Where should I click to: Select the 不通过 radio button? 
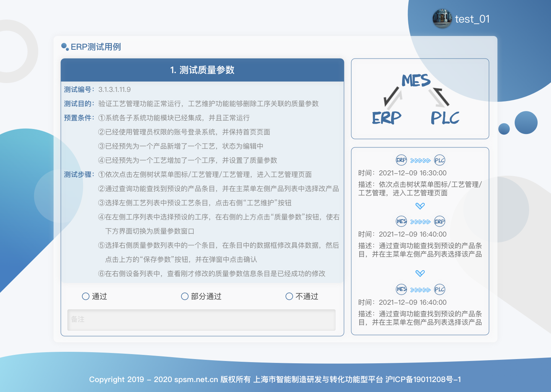(289, 296)
